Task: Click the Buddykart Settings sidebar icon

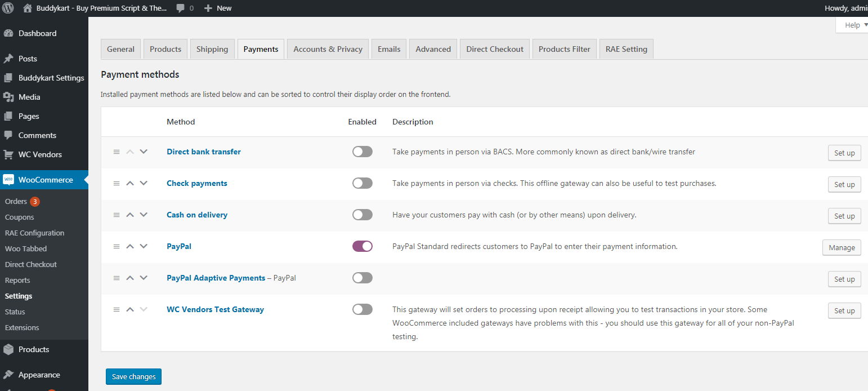Action: tap(8, 78)
